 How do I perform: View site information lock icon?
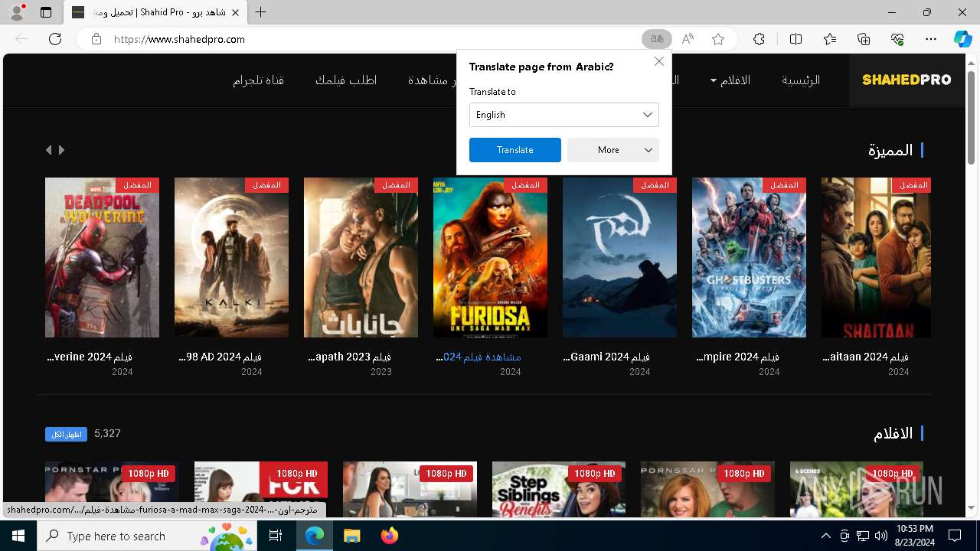tap(96, 39)
